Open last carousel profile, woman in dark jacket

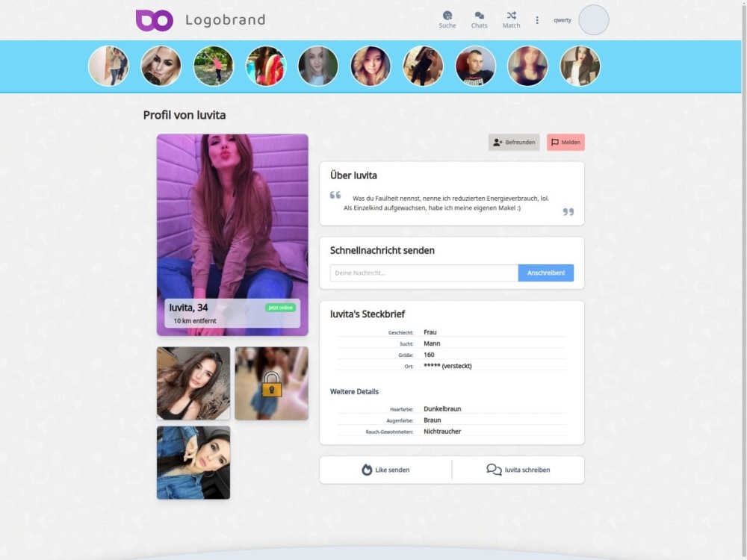[580, 66]
